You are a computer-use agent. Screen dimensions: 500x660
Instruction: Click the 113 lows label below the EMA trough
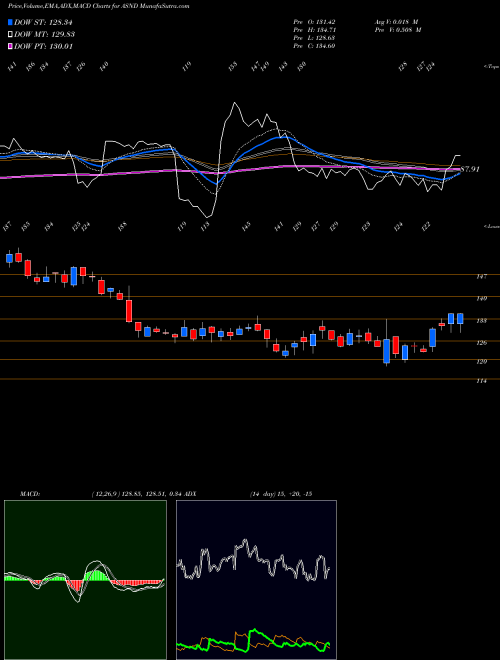click(x=205, y=227)
